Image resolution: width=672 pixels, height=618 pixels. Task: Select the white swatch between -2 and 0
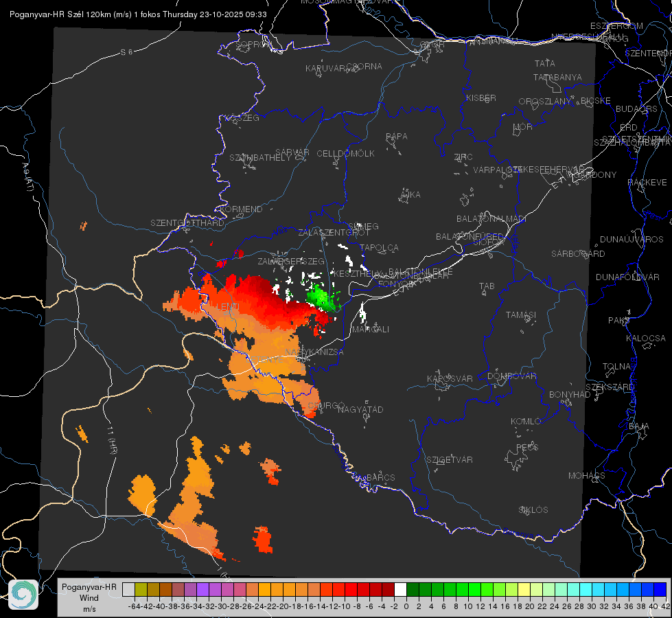pos(400,590)
